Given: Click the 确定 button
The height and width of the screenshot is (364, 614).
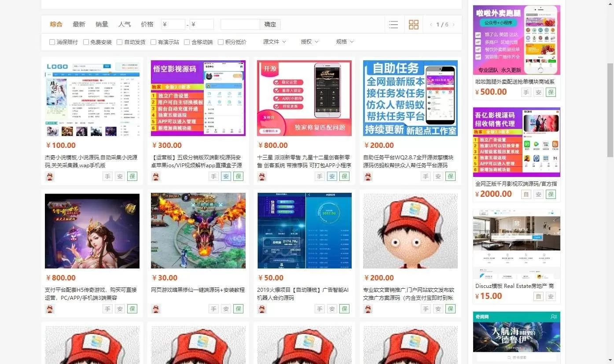Looking at the screenshot, I should (x=270, y=25).
